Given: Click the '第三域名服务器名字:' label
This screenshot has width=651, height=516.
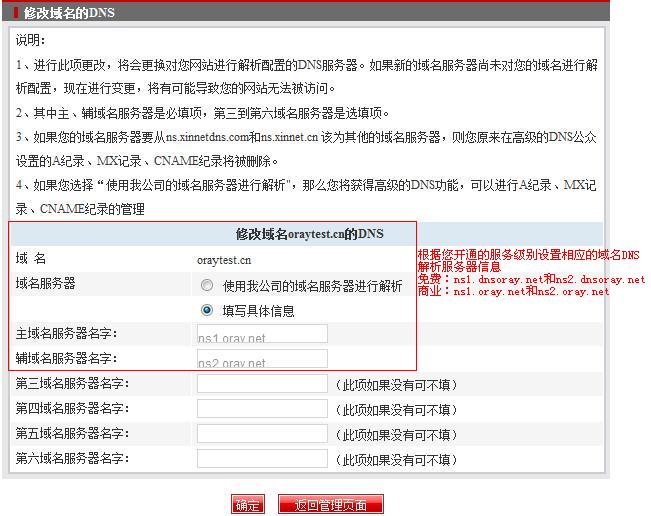Looking at the screenshot, I should pos(73,384).
